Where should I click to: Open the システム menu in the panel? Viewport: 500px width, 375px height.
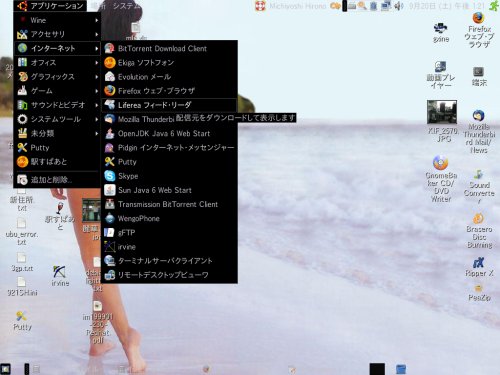coord(126,6)
